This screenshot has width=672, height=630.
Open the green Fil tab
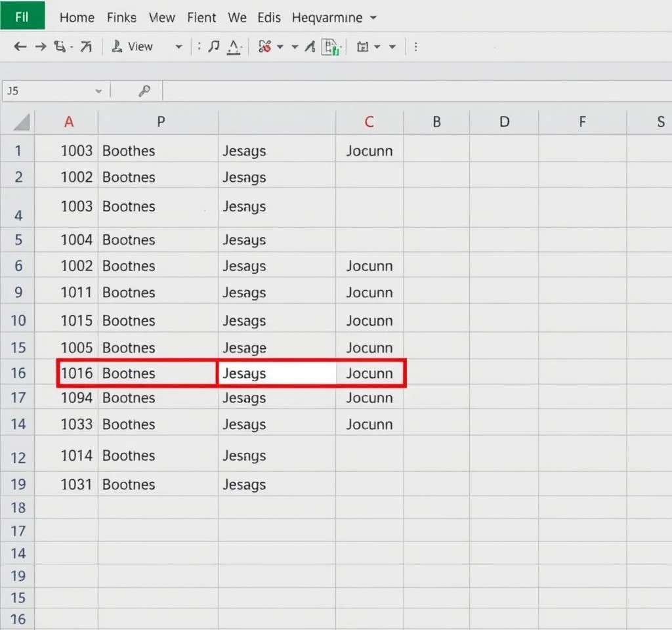pos(22,16)
